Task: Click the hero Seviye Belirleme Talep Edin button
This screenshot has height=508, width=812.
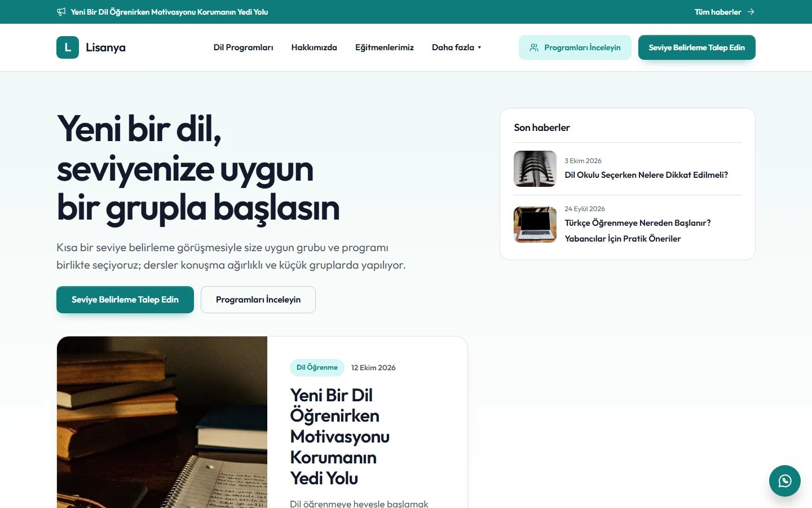Action: tap(125, 300)
